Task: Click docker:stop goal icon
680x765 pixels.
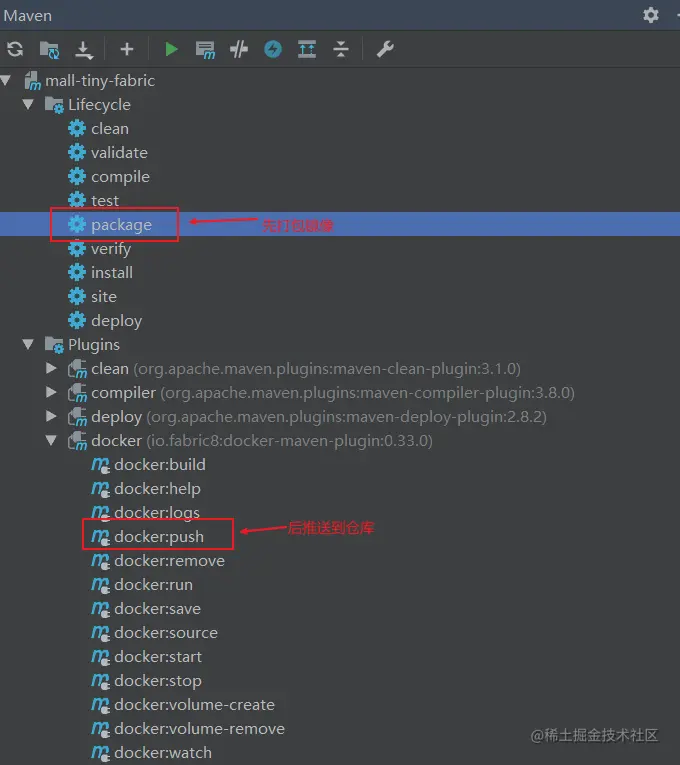Action: tap(100, 681)
